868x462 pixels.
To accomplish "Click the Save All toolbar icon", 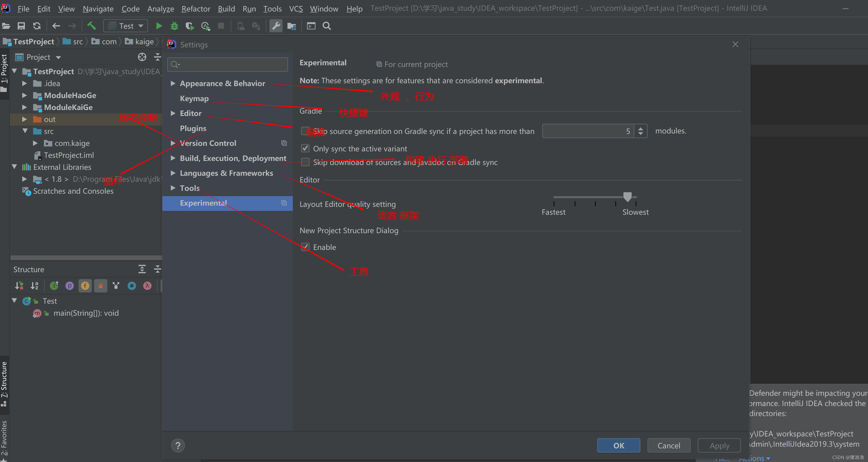I will pos(21,26).
